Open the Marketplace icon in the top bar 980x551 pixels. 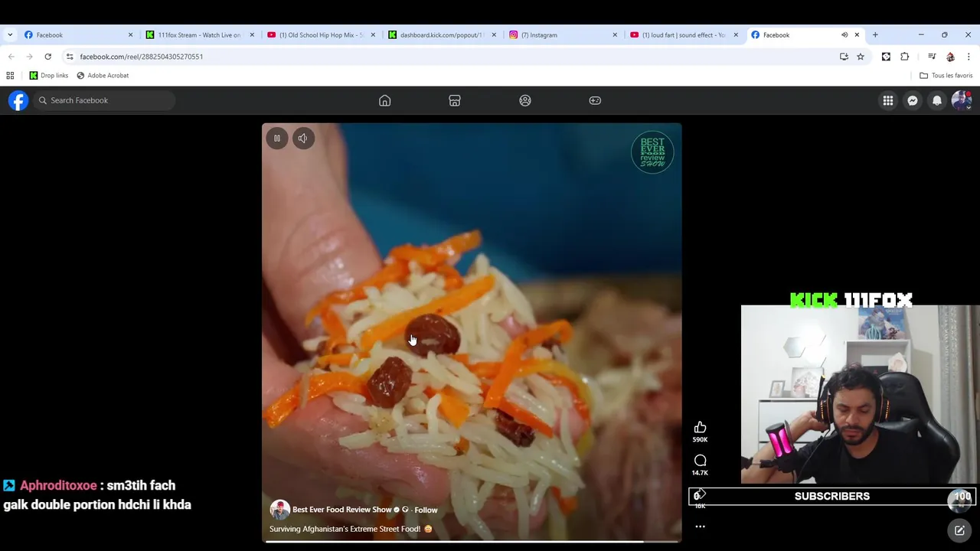(x=455, y=100)
